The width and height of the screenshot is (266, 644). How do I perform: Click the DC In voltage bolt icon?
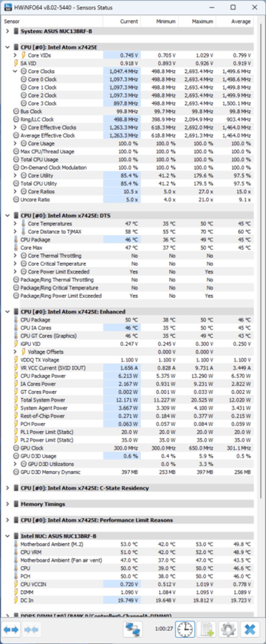(x=16, y=600)
